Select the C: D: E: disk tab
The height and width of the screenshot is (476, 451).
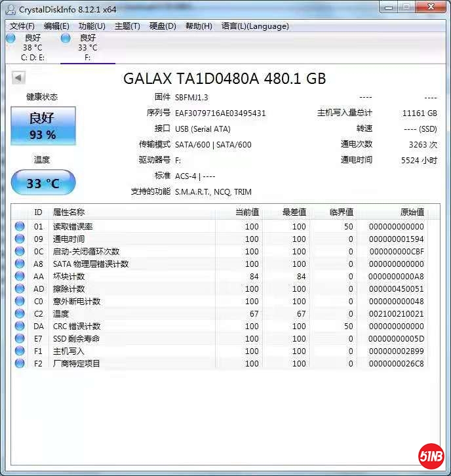coord(33,48)
